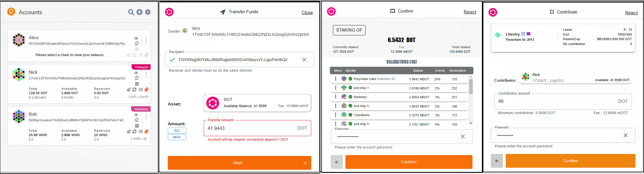Expand more options for the Coinstudio validator
Screen dimensions: 644x174
336,115
